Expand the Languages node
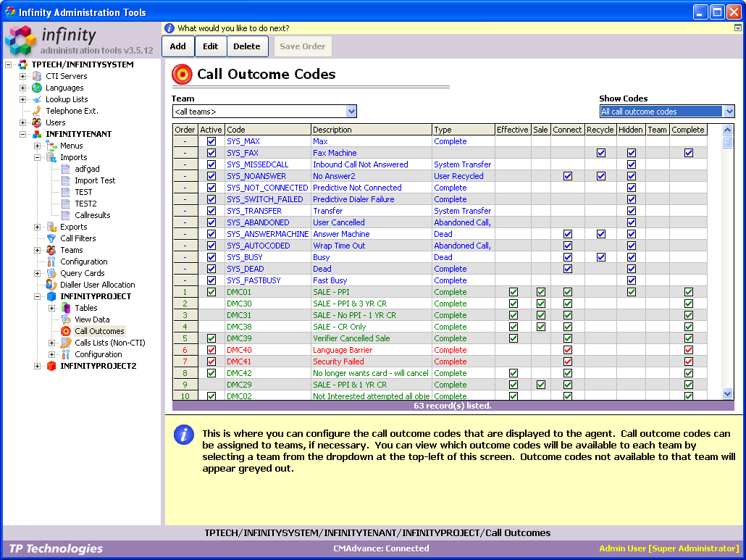746x560 pixels. pyautogui.click(x=22, y=88)
